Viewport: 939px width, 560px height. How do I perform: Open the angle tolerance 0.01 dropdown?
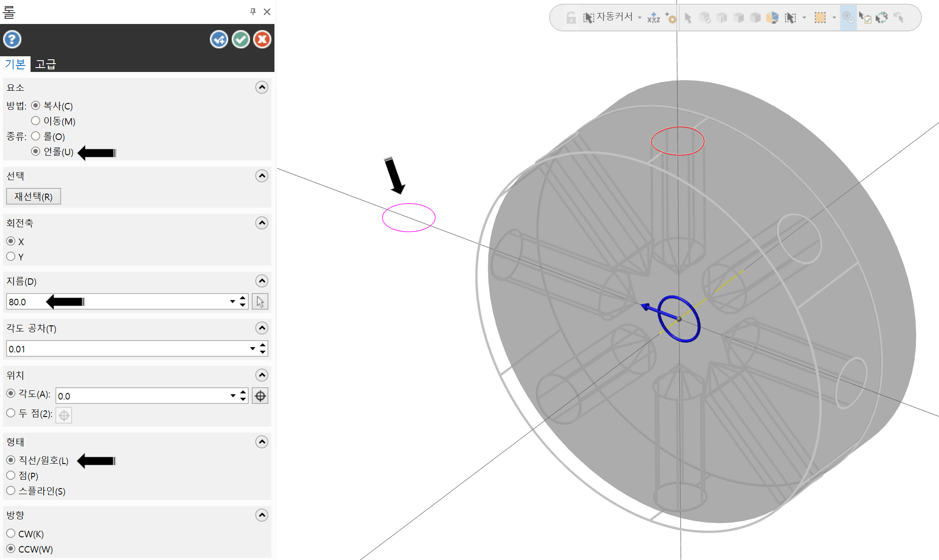pyautogui.click(x=253, y=349)
